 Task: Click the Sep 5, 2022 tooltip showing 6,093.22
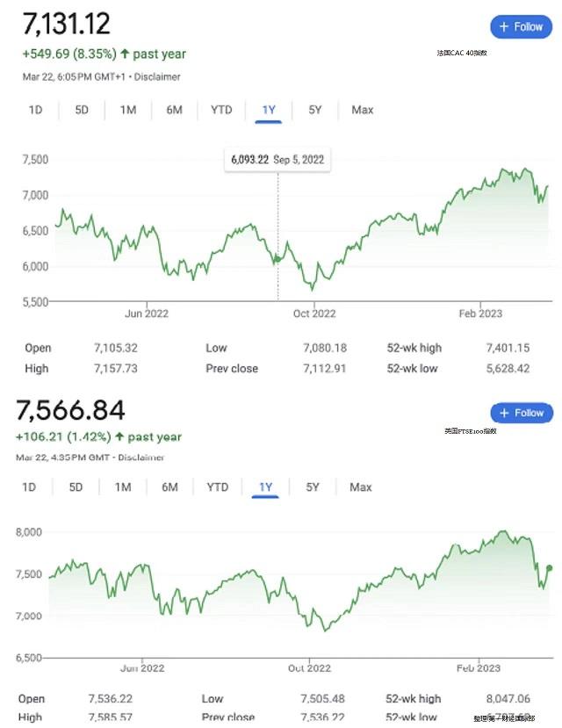tap(277, 160)
